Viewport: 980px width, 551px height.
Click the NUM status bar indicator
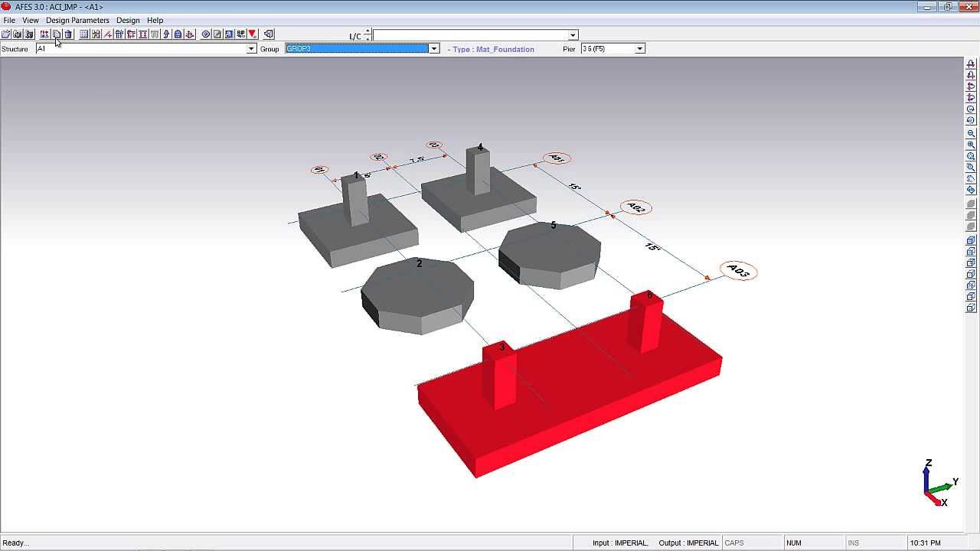pos(794,543)
